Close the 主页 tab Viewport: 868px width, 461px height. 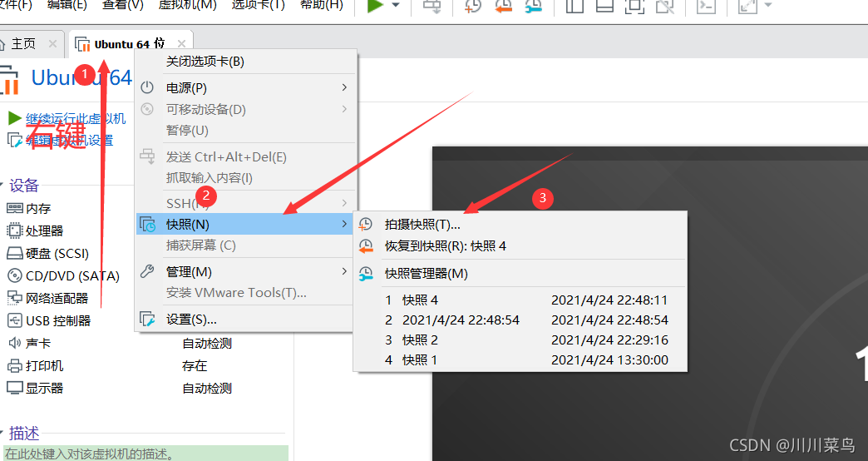[x=52, y=44]
